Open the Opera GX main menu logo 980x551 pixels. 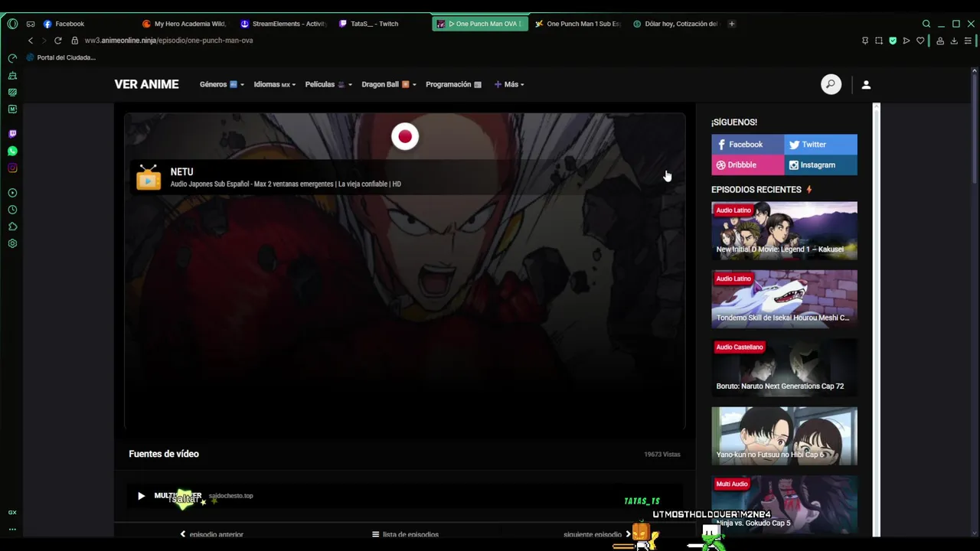coord(12,24)
